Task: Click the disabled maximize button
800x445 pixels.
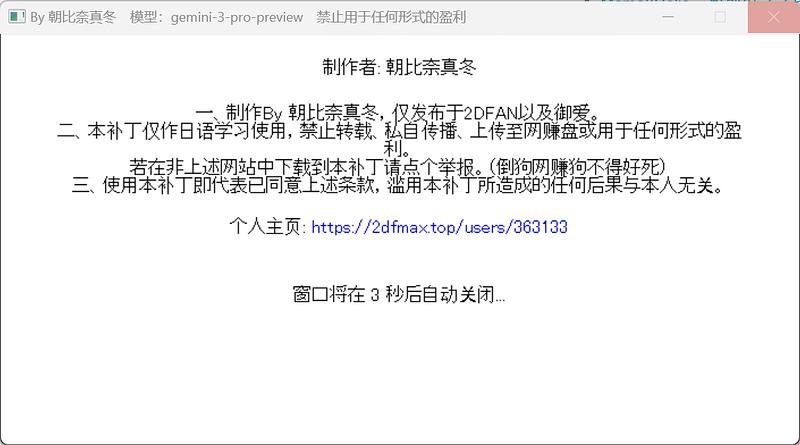Action: [x=719, y=17]
